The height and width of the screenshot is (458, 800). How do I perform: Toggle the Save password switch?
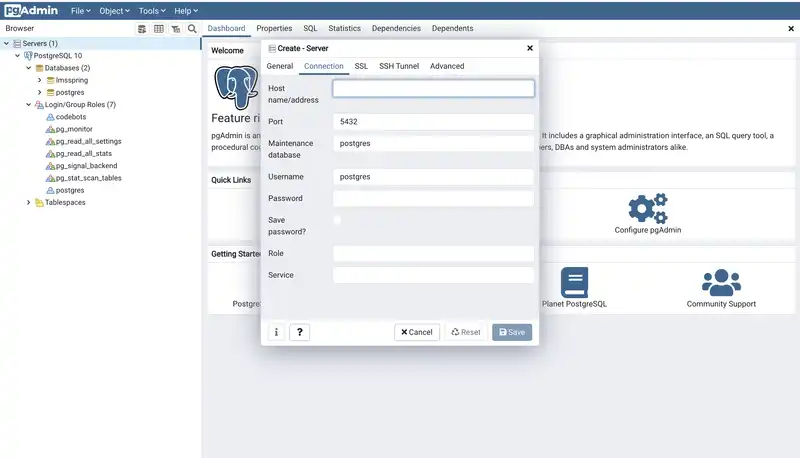point(338,220)
